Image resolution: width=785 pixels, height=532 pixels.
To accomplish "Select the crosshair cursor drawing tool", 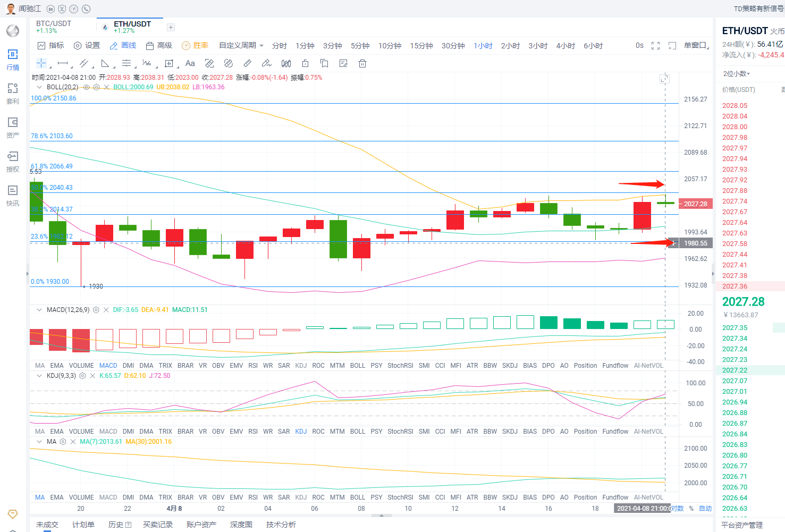I will (41, 63).
